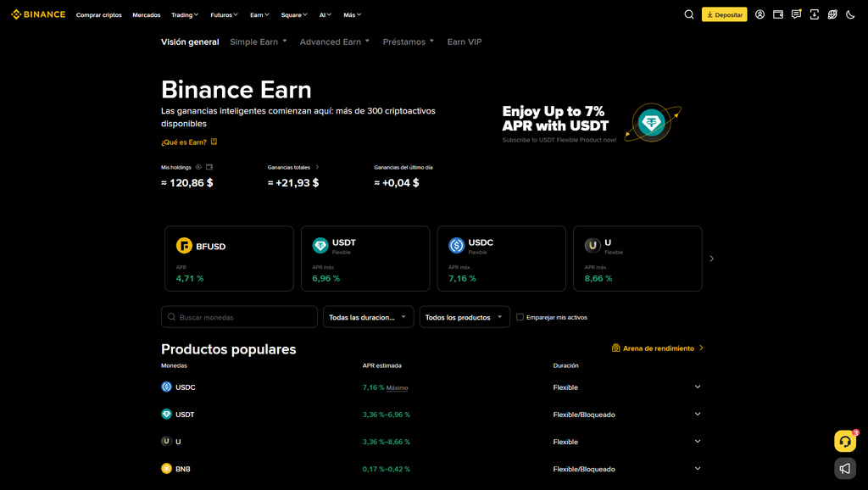Go to Mercados page
This screenshot has width=868, height=490.
tap(146, 15)
